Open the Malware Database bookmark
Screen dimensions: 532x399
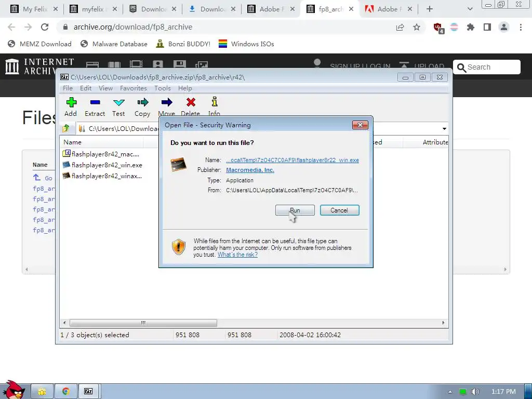tap(114, 44)
